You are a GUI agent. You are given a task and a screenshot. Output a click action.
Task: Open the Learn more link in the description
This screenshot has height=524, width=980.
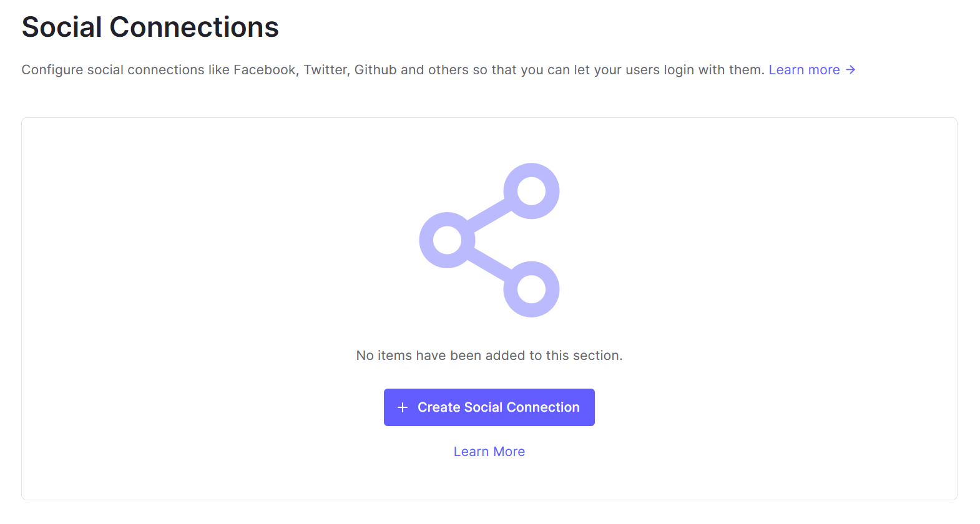(804, 70)
